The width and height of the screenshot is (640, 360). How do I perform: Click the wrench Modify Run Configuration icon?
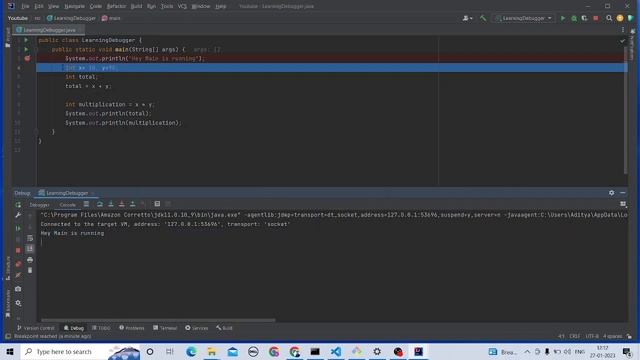tap(18, 215)
